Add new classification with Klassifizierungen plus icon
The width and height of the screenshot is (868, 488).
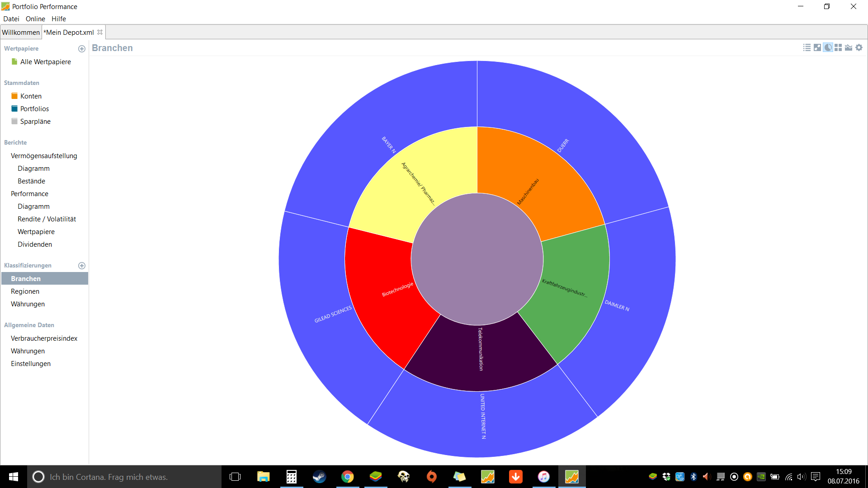click(82, 266)
